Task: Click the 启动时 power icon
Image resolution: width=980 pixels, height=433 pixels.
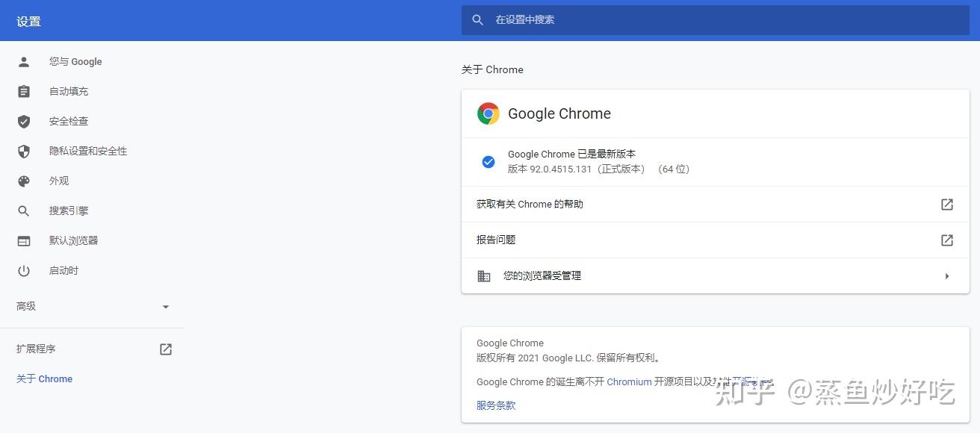Action: (x=23, y=270)
